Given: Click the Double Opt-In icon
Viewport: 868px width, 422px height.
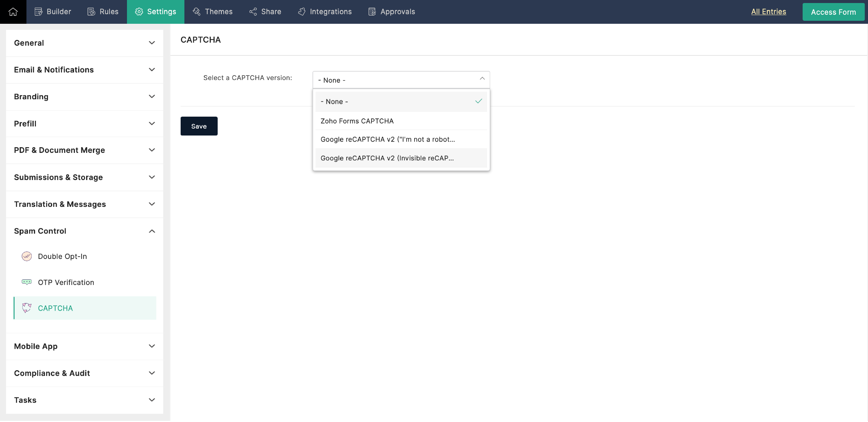Looking at the screenshot, I should pyautogui.click(x=26, y=256).
